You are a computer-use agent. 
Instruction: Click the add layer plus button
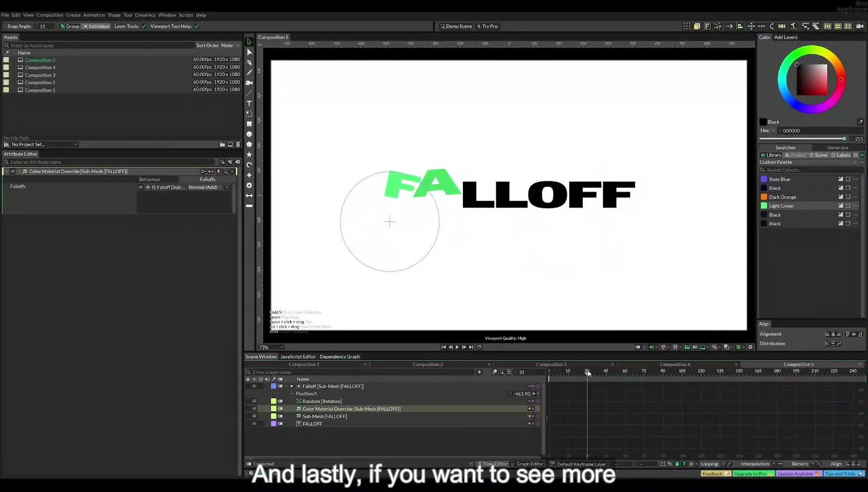coord(479,372)
